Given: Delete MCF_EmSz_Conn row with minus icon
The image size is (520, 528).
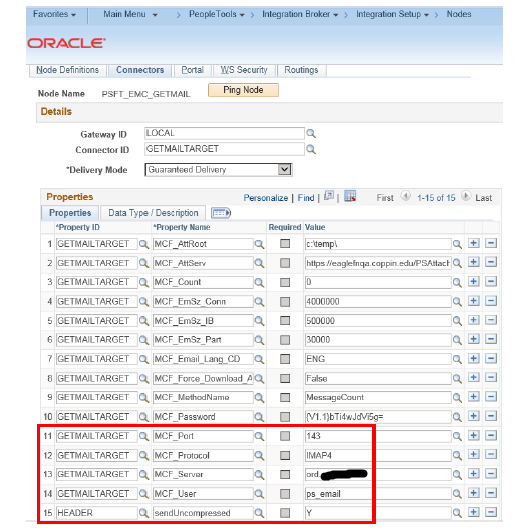Looking at the screenshot, I should tap(491, 301).
